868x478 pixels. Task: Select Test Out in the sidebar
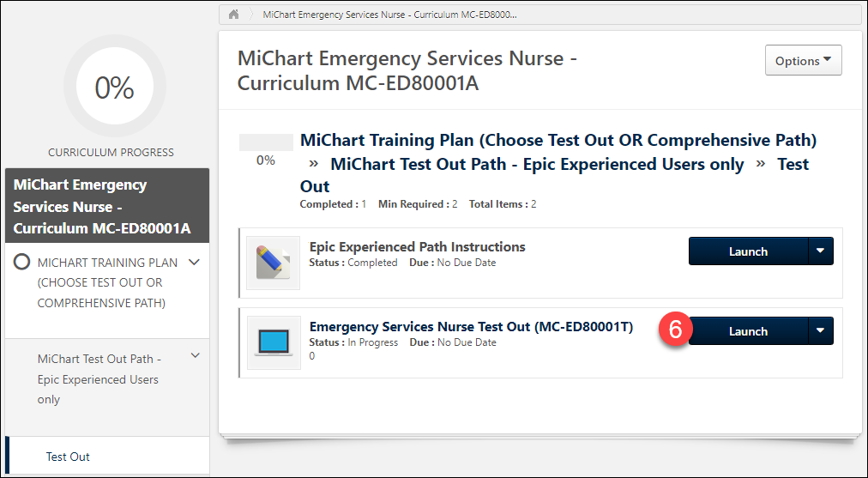pyautogui.click(x=68, y=457)
